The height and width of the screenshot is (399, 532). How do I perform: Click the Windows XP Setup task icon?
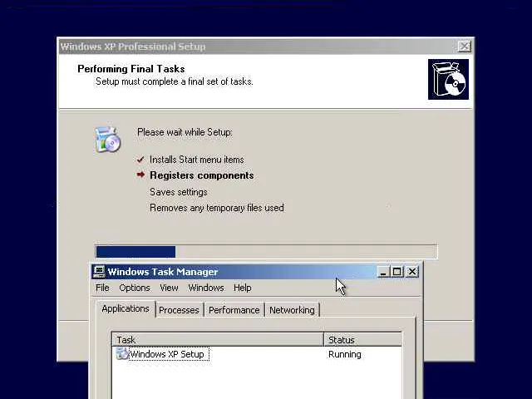tap(122, 354)
